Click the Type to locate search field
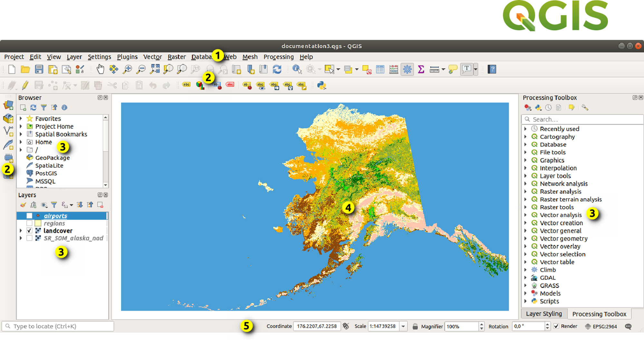644x340 pixels. 58,326
